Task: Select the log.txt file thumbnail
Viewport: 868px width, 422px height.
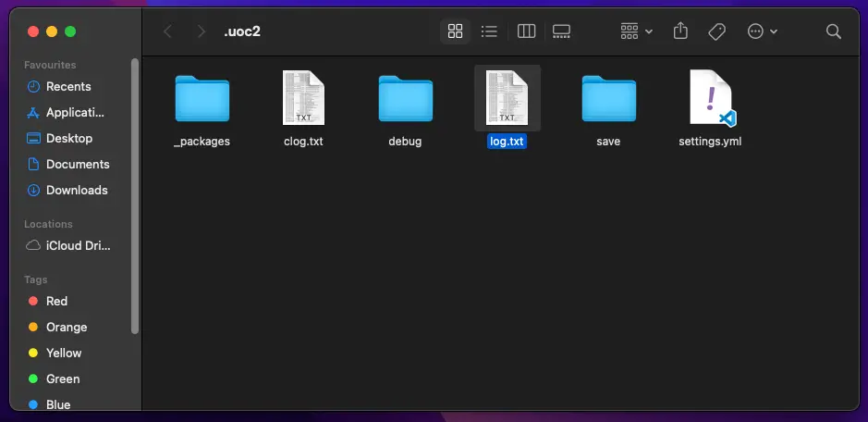Action: click(x=507, y=97)
